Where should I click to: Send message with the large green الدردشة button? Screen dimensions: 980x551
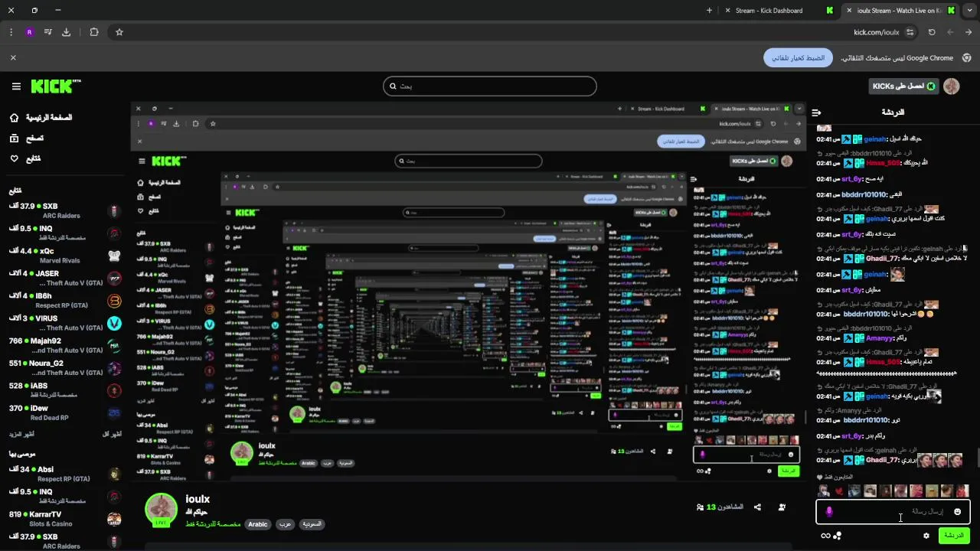pos(954,535)
